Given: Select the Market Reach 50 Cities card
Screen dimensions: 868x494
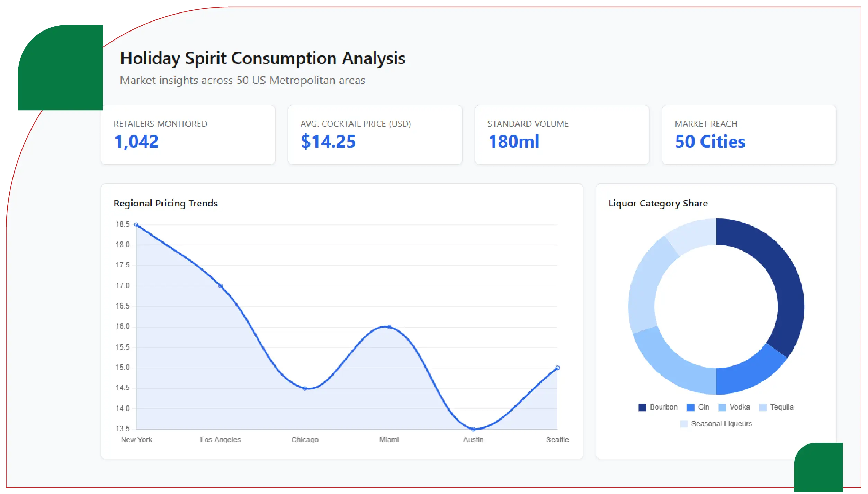Looking at the screenshot, I should [x=749, y=135].
